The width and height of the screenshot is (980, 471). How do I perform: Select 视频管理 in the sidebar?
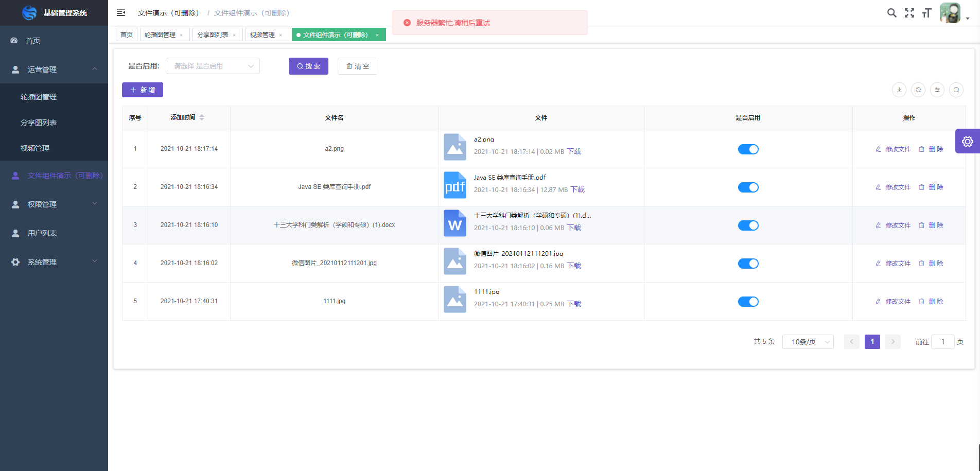tap(35, 148)
